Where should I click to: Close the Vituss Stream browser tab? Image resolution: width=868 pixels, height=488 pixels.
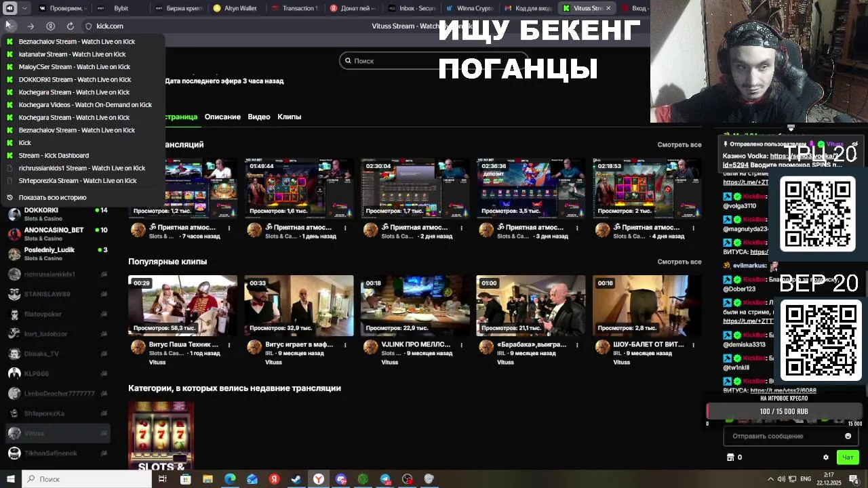point(608,8)
